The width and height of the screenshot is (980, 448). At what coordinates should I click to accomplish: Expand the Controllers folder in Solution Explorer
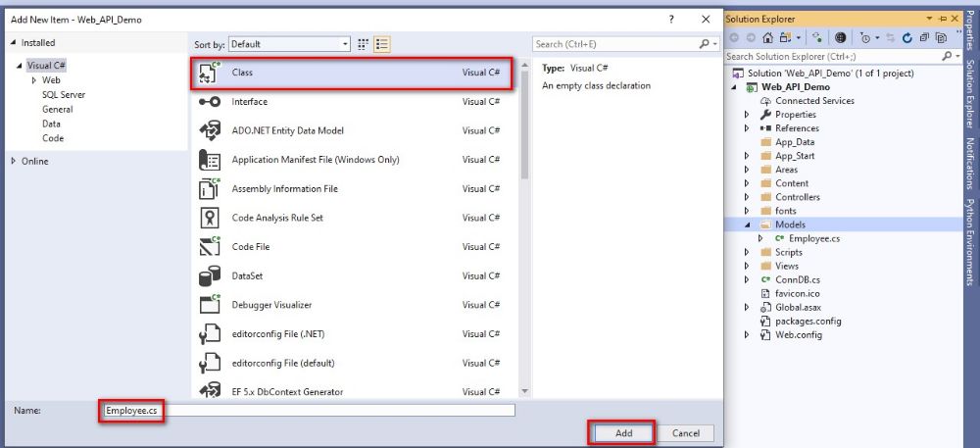pos(748,197)
